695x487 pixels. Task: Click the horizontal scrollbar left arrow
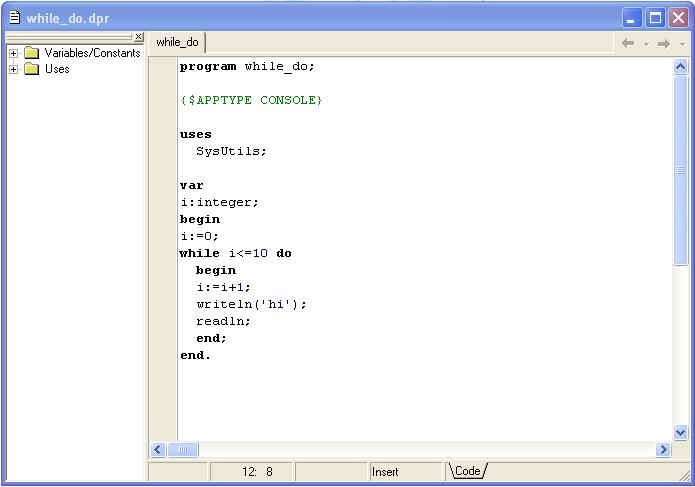coord(158,450)
